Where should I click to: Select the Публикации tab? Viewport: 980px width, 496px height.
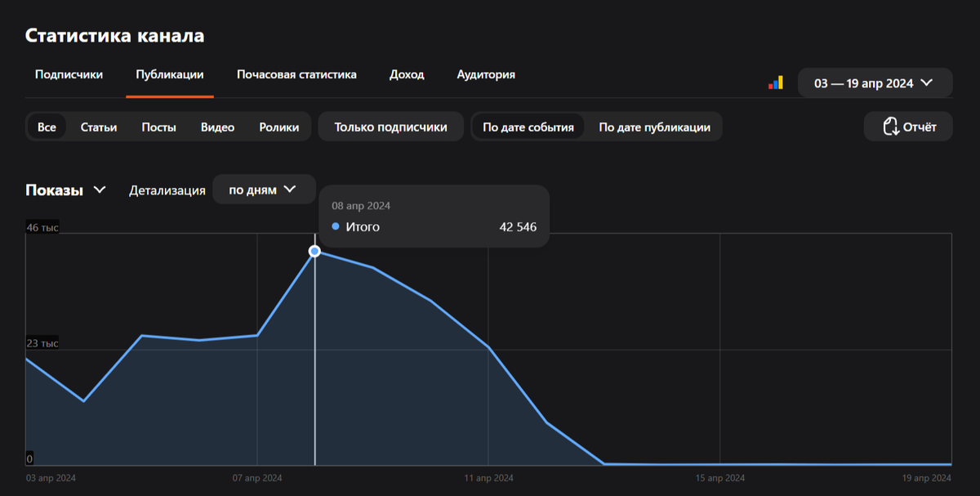click(170, 74)
